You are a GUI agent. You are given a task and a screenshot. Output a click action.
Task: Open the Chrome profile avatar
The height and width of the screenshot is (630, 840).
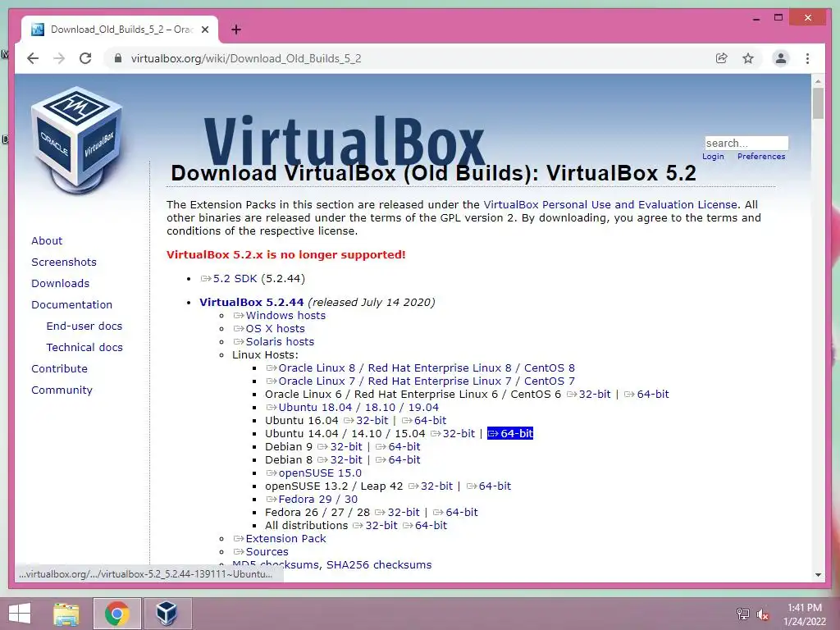coord(781,58)
